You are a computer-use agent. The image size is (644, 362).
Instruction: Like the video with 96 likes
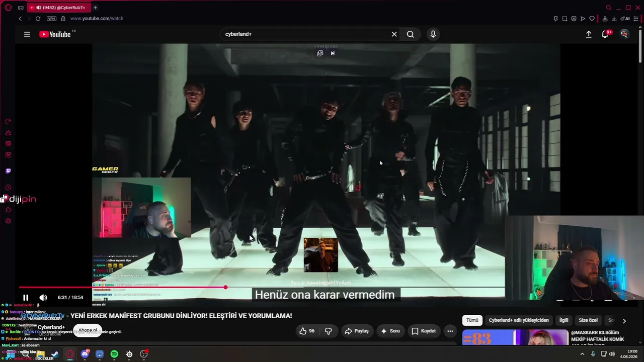click(x=307, y=331)
